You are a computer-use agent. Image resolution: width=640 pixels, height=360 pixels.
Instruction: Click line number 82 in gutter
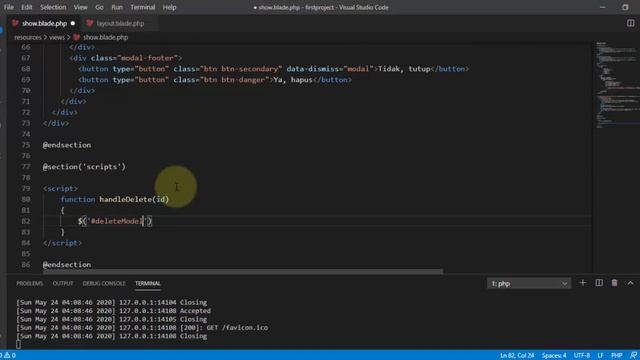point(26,221)
